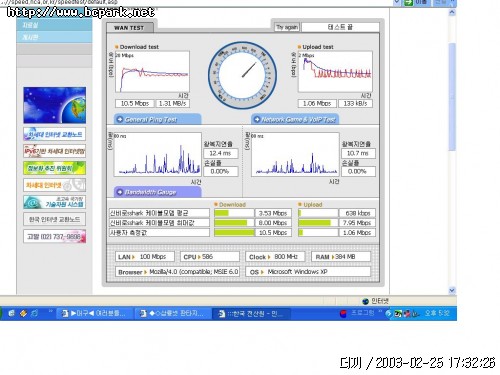Screen dimensions: 500x375
Task: Click the Network Game & VoIP Test icon
Action: point(257,119)
